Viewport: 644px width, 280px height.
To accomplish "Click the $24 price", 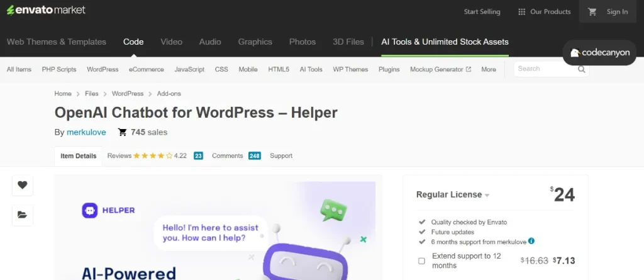I will [562, 194].
